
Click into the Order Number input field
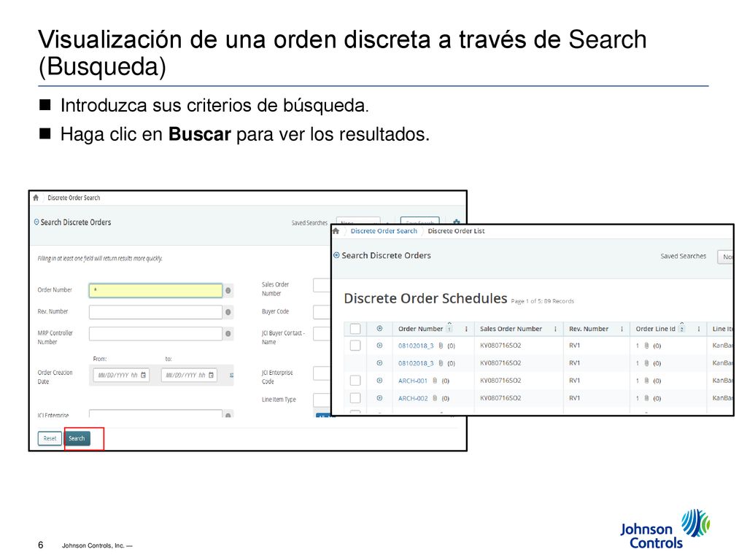(155, 290)
